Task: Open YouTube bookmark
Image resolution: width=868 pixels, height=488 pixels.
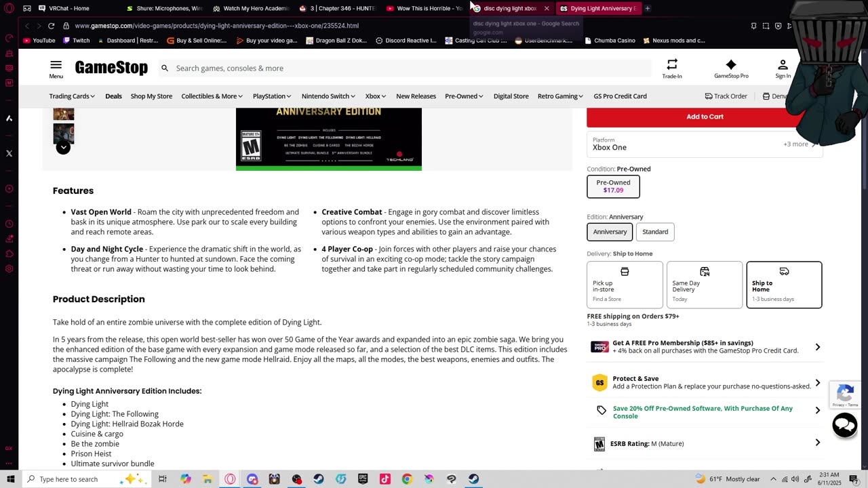Action: (x=39, y=41)
